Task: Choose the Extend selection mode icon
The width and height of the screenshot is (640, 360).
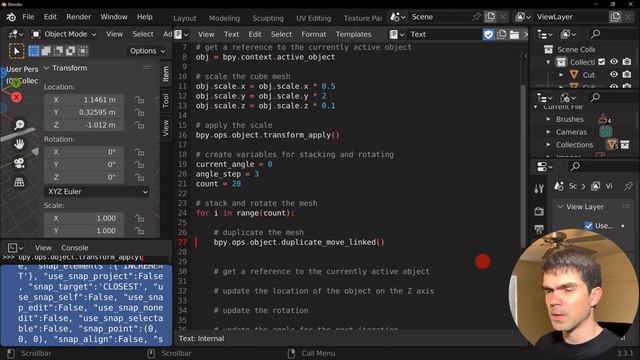Action: coord(46,51)
